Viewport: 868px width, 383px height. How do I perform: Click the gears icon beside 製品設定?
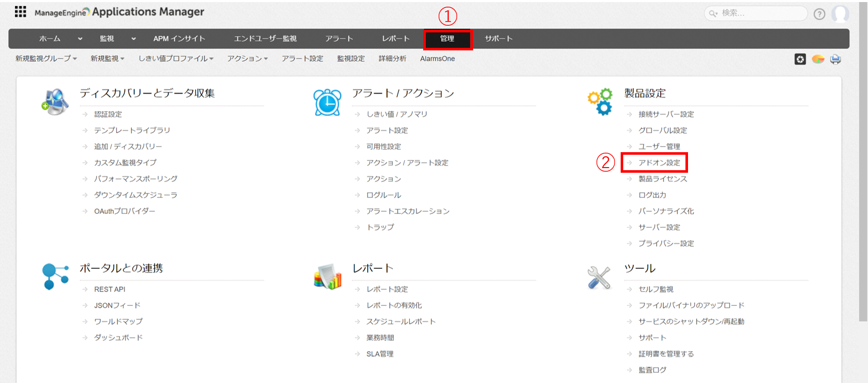coord(600,101)
